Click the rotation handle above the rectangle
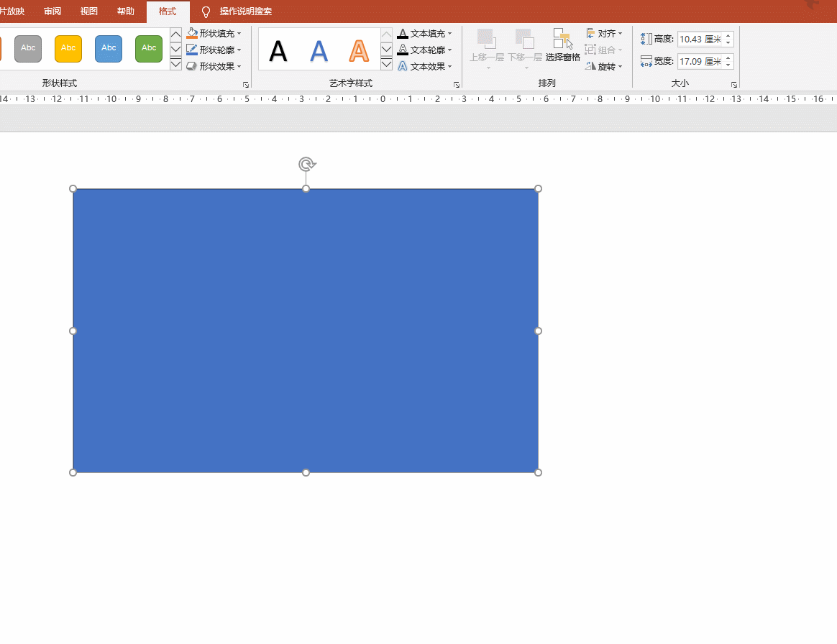The width and height of the screenshot is (837, 644). coord(306,164)
